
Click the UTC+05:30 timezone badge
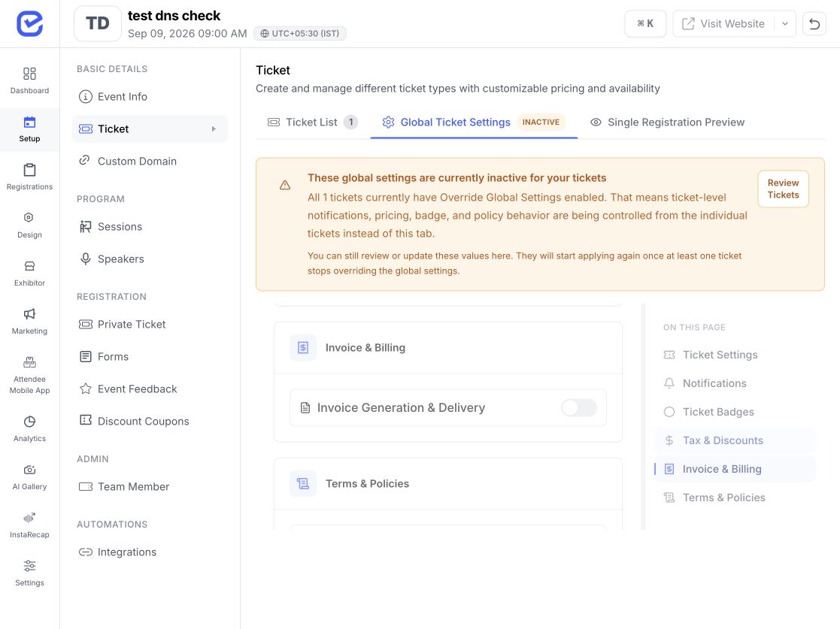(x=300, y=33)
